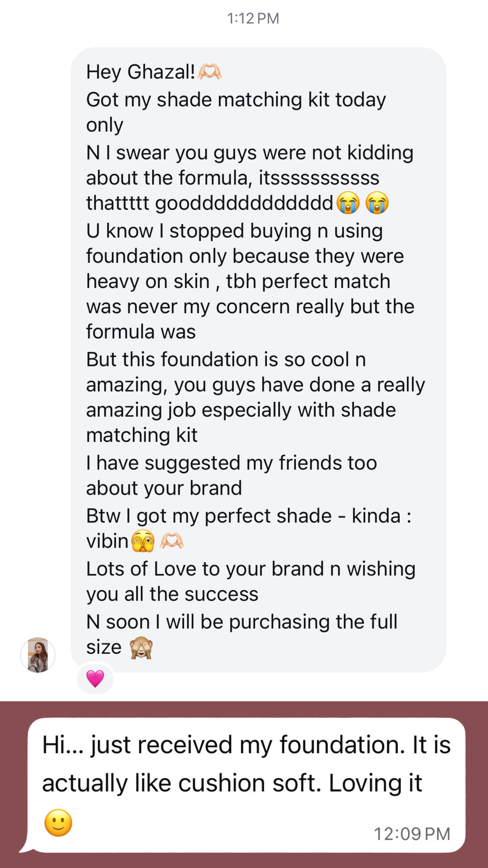Screen dimensions: 488x868
Task: Click the "Got my shade matching kit today" line
Action: pyautogui.click(x=236, y=100)
